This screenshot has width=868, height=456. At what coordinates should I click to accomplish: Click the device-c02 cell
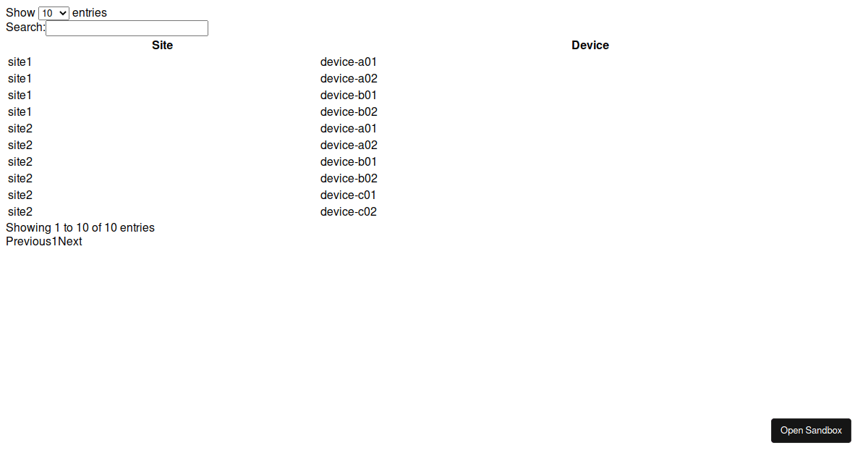pyautogui.click(x=349, y=212)
